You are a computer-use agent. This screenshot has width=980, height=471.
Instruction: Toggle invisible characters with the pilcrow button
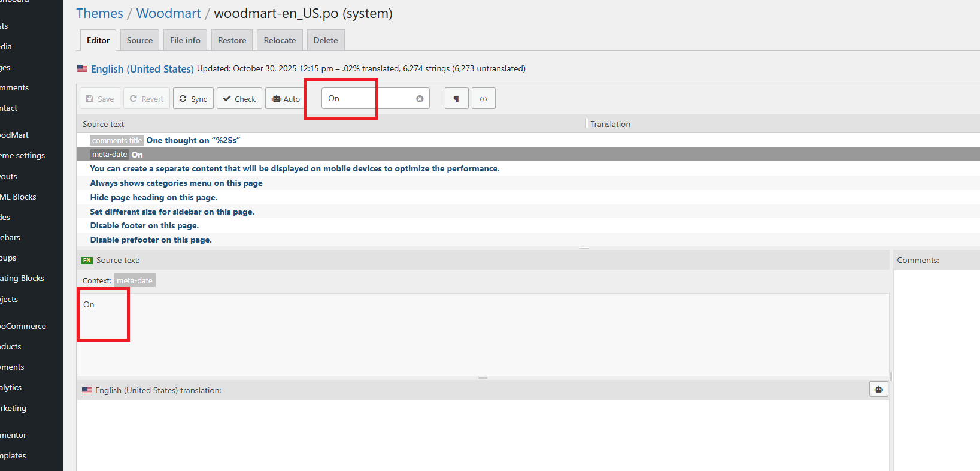456,99
